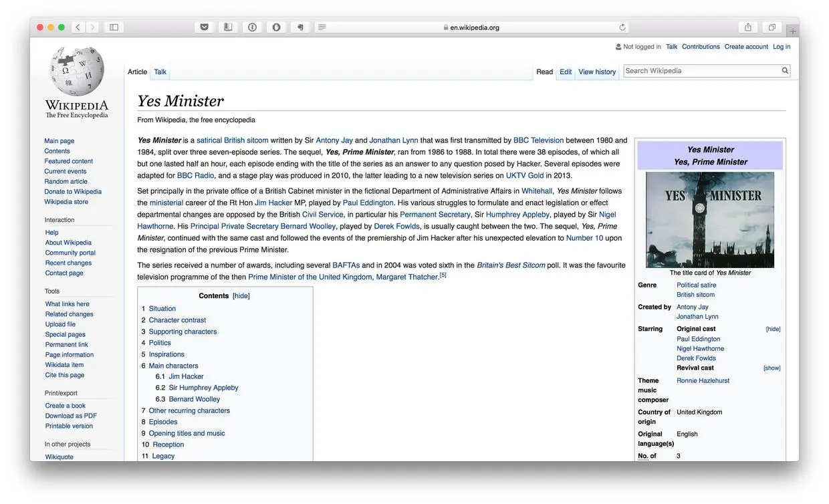
Task: Open the 1Password extension icon
Action: click(x=252, y=27)
